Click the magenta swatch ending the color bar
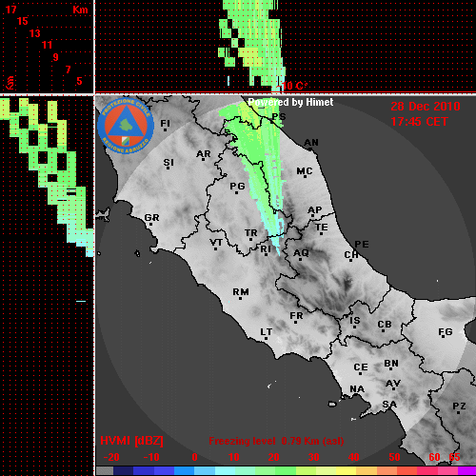The height and width of the screenshot is (476, 476). [x=467, y=470]
